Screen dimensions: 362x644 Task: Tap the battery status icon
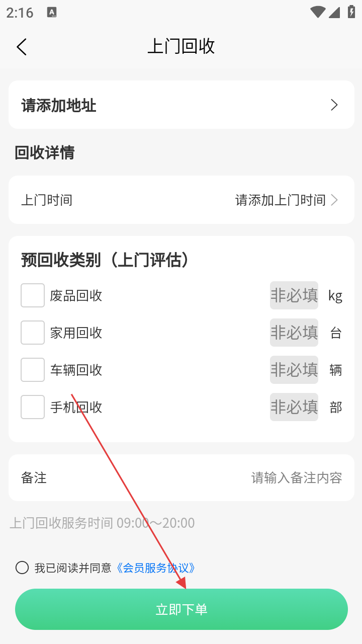[351, 12]
